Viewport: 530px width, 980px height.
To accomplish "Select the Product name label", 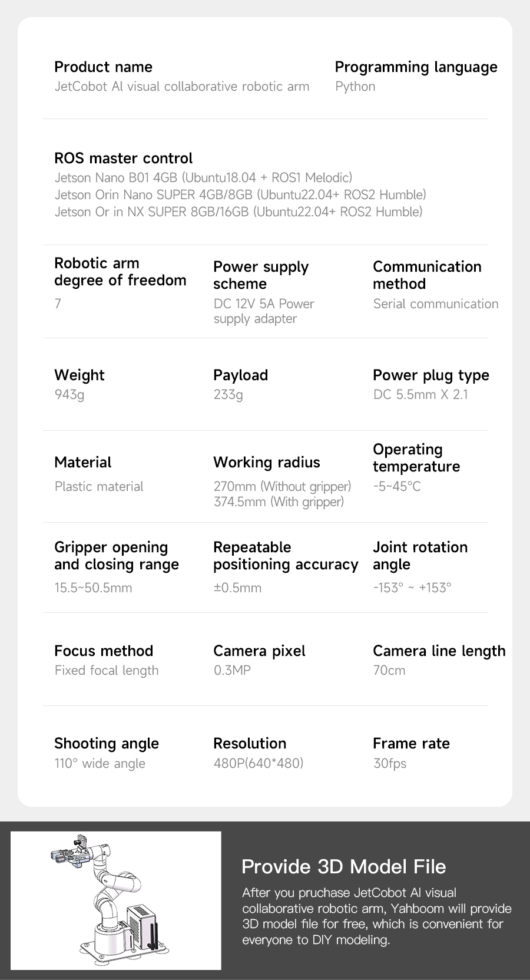I will click(x=103, y=67).
